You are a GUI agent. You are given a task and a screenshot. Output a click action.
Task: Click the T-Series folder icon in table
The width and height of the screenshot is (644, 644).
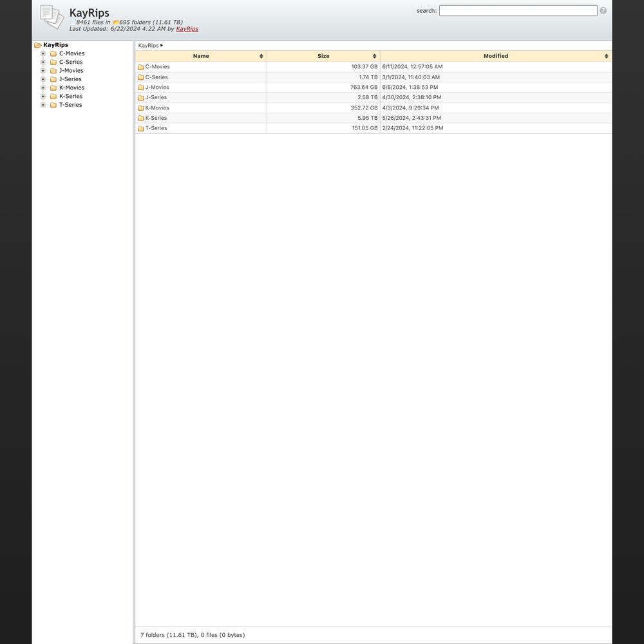coord(141,129)
